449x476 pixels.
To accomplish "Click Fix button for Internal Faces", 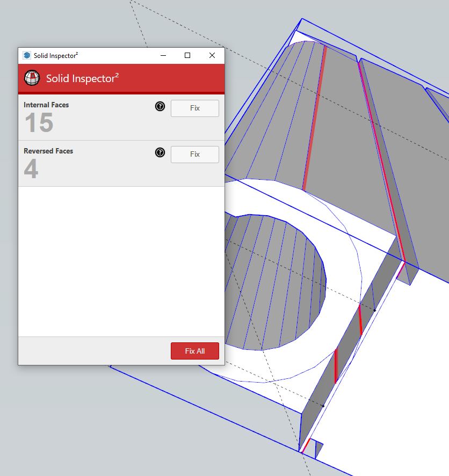I will (194, 108).
